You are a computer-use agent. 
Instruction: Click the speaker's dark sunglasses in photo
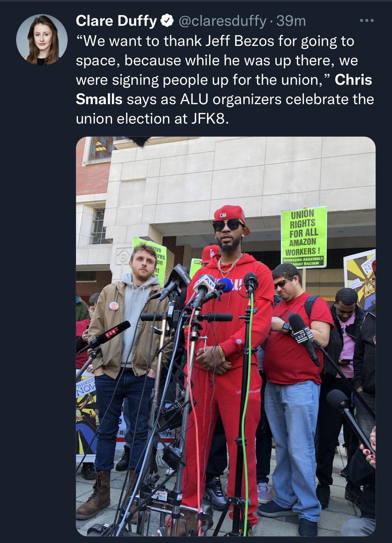[x=227, y=224]
